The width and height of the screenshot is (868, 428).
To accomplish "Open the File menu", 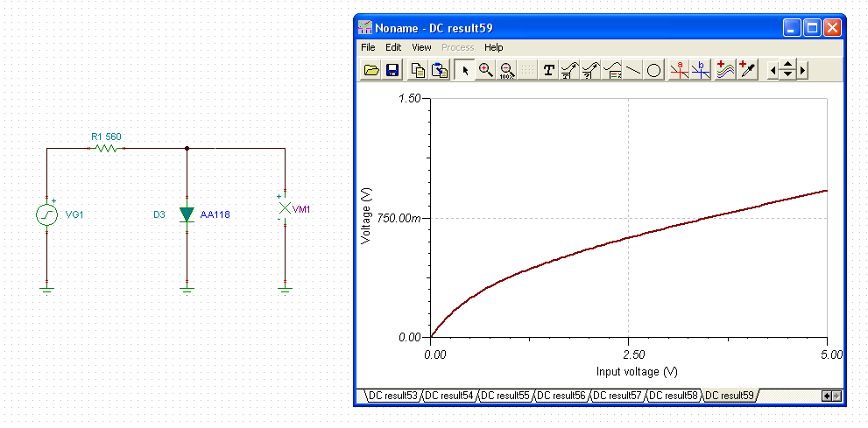I will click(x=368, y=47).
